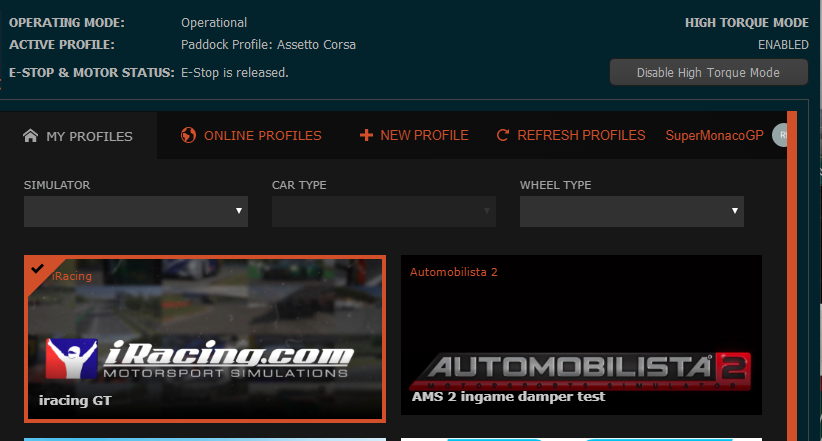Image resolution: width=822 pixels, height=441 pixels.
Task: Select the iracing GT profile card
Action: (x=205, y=339)
